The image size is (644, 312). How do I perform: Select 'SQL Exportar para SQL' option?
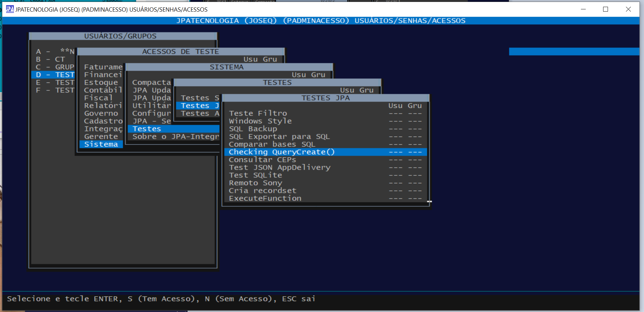325,137
